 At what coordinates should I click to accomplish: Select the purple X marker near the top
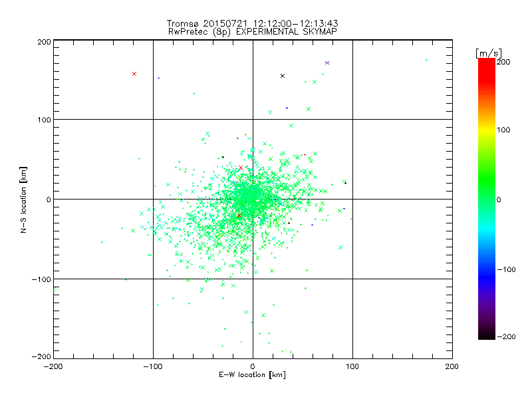pyautogui.click(x=327, y=63)
